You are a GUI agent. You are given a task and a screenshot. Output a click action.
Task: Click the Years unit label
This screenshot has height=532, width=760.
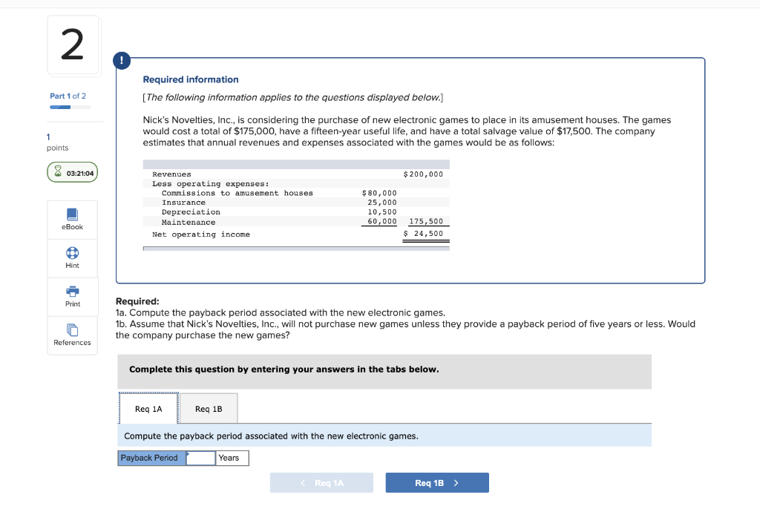pyautogui.click(x=229, y=458)
